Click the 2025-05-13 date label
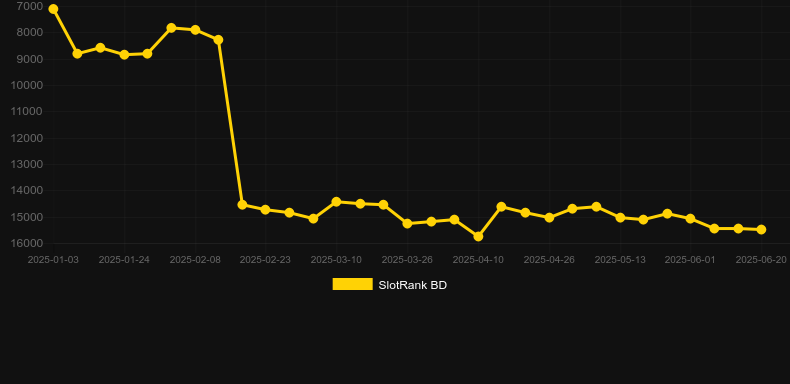 point(620,260)
